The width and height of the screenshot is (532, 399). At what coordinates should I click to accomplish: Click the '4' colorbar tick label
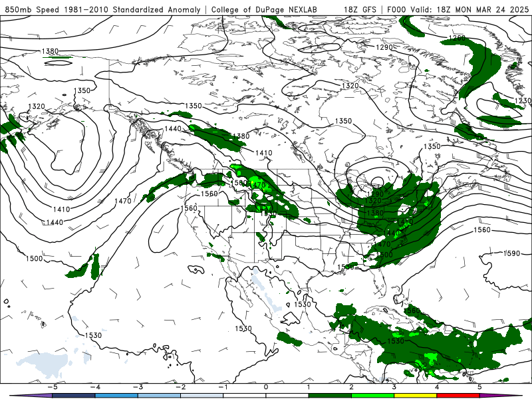pos(437,387)
